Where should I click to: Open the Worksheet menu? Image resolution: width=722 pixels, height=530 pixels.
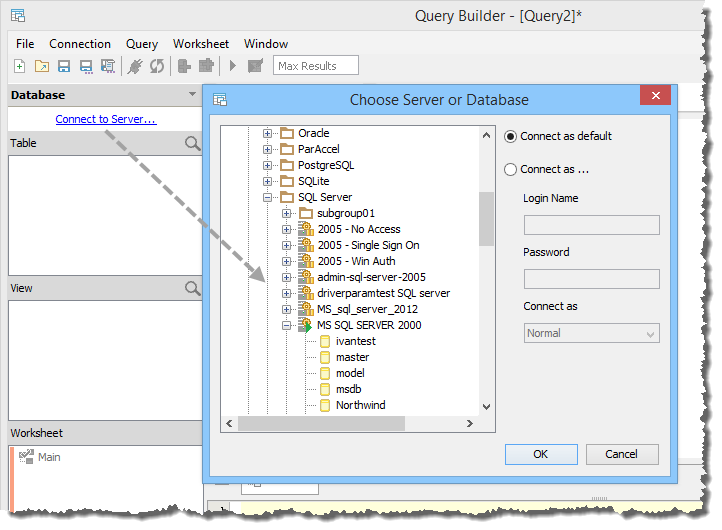[201, 44]
